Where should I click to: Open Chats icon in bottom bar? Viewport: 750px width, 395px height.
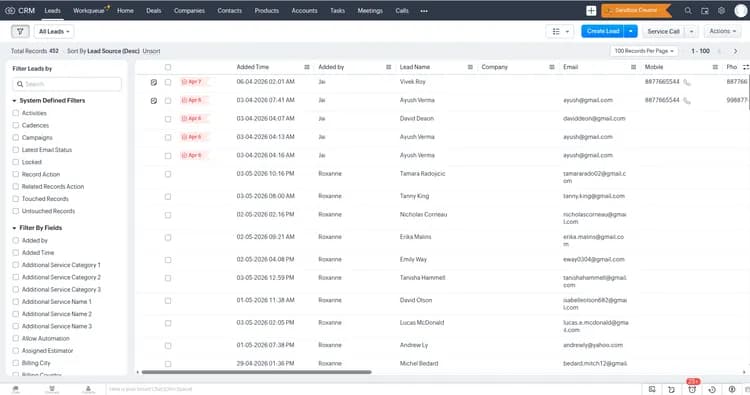point(16,389)
